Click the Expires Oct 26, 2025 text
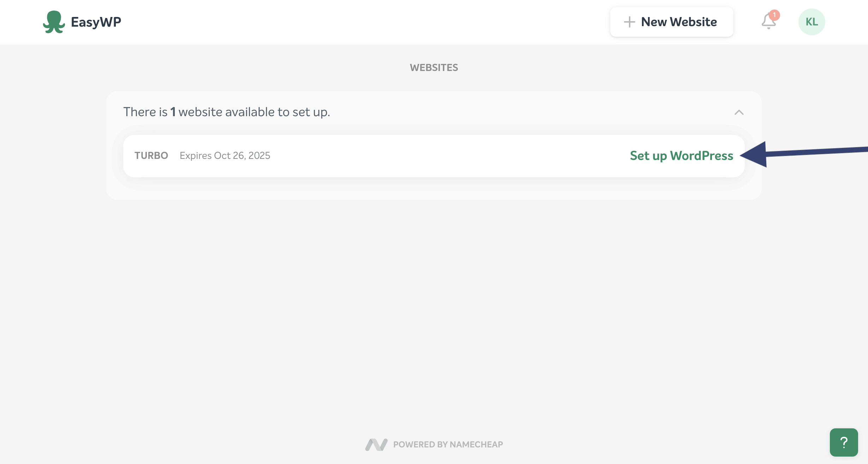Screen dimensions: 868x464 pos(225,156)
